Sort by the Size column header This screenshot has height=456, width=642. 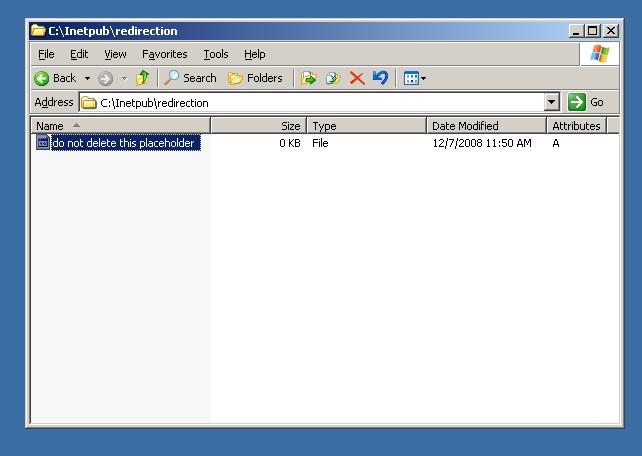(x=259, y=126)
